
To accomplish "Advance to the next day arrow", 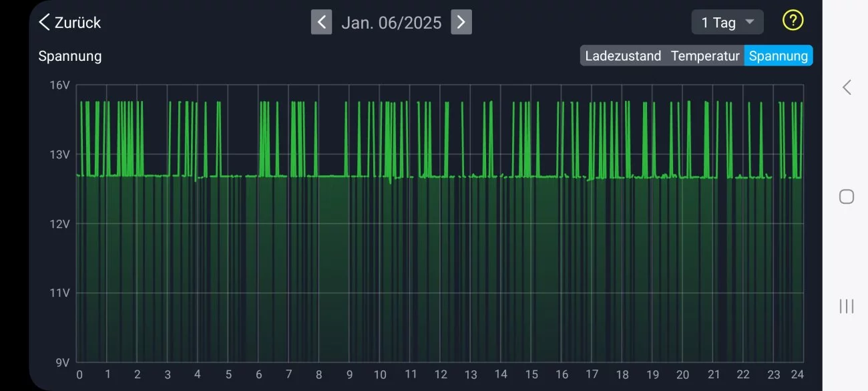I will tap(461, 22).
